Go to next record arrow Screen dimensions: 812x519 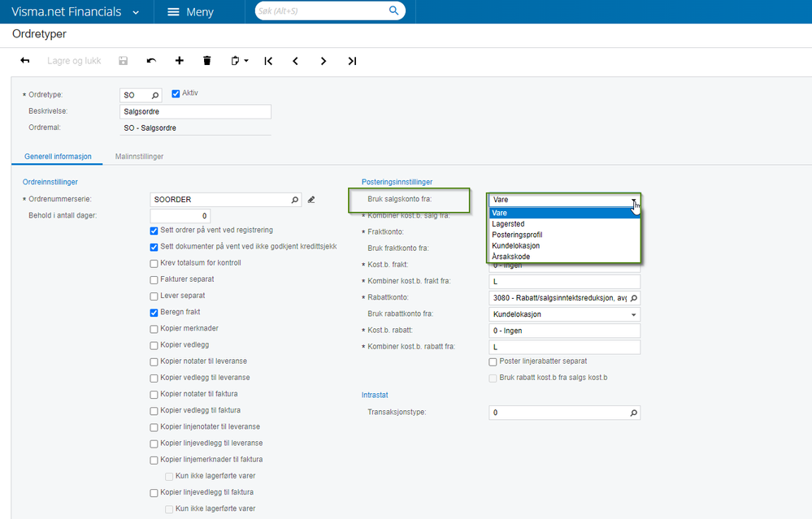point(323,61)
